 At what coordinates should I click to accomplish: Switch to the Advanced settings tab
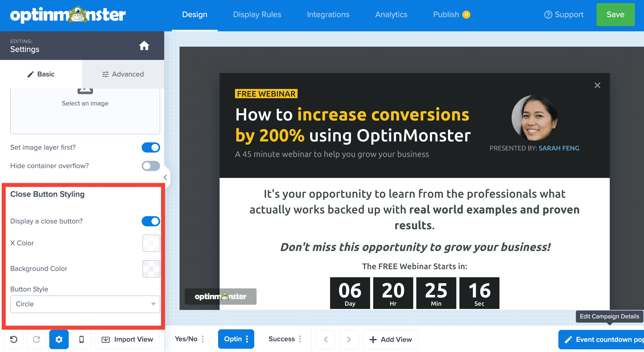pos(123,74)
